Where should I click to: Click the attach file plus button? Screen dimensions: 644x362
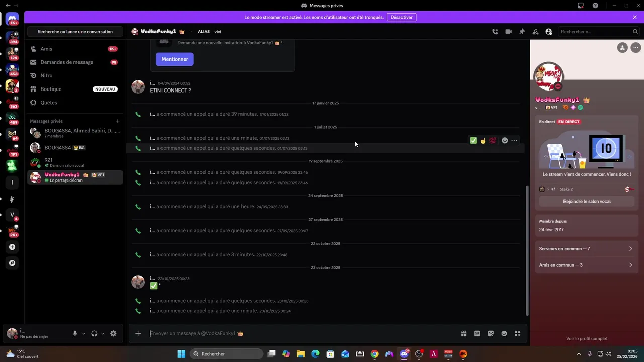(x=138, y=333)
